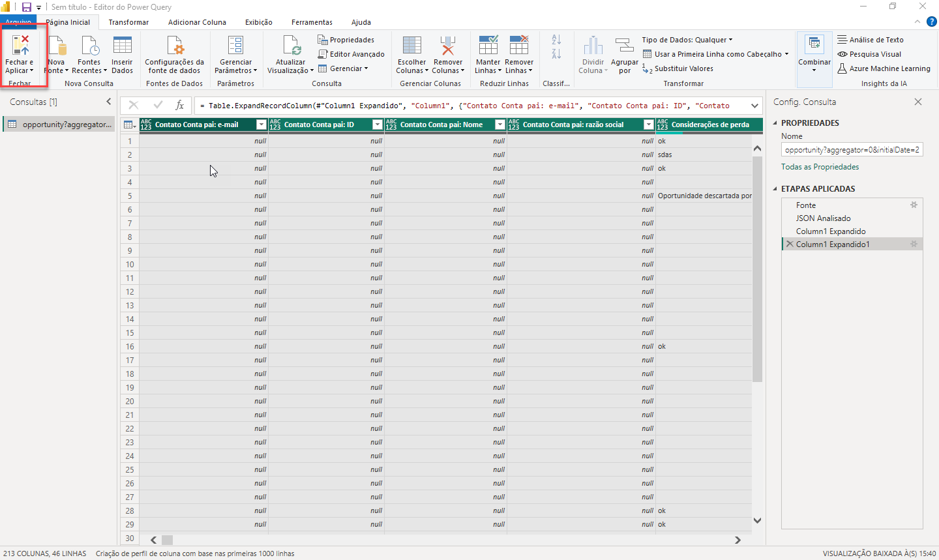The image size is (939, 560).
Task: Open the Fontes Recentes icon
Action: tap(89, 46)
